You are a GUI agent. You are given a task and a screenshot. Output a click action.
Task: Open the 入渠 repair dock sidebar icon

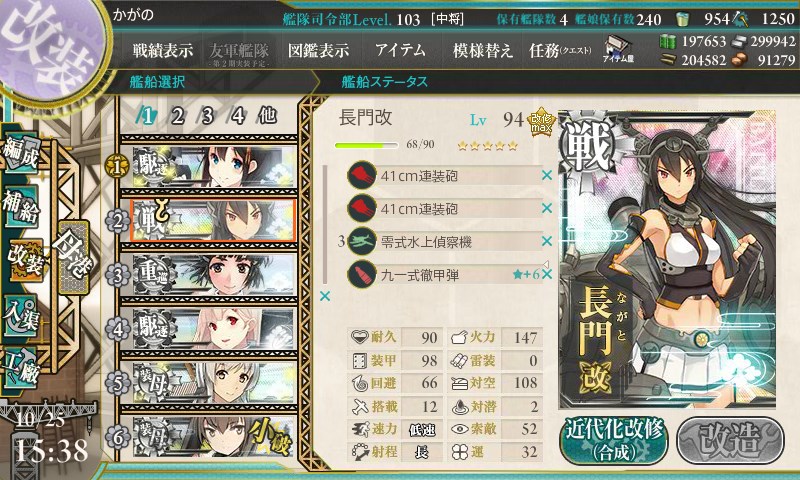(21, 316)
